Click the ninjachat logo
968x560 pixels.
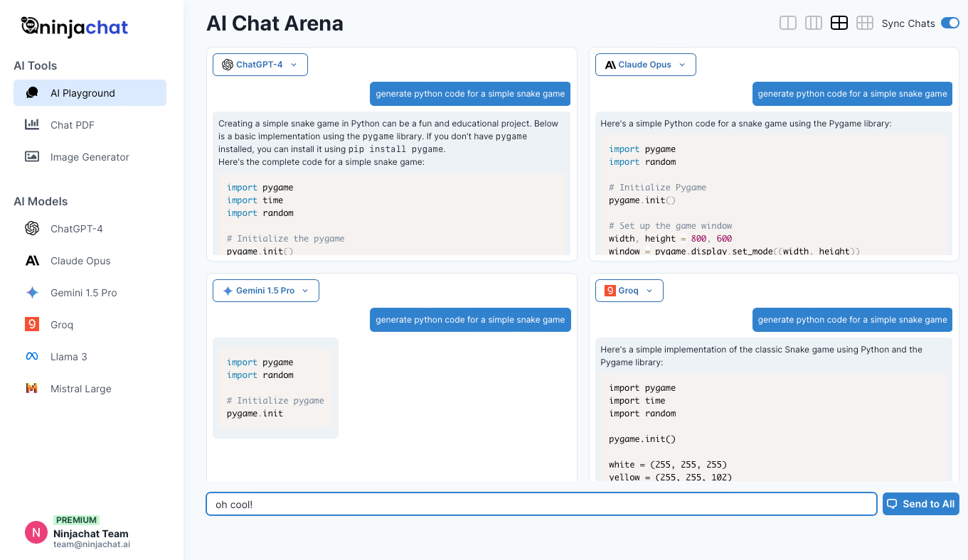(x=74, y=27)
